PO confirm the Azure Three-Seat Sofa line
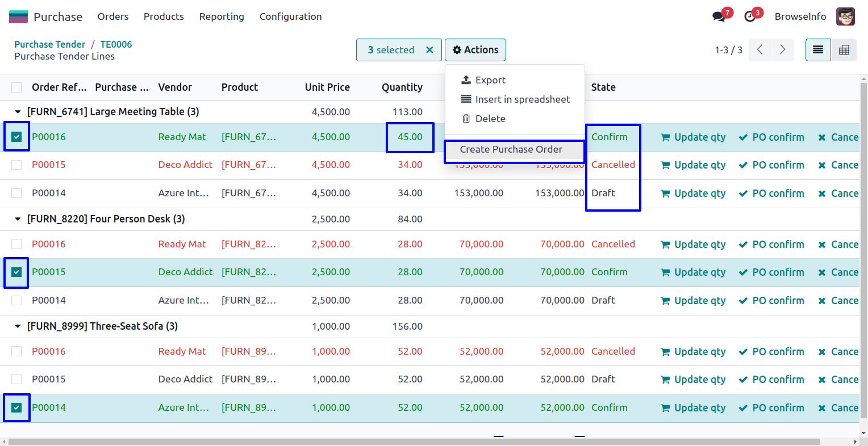Screen dimensions: 868x446 click(x=771, y=408)
